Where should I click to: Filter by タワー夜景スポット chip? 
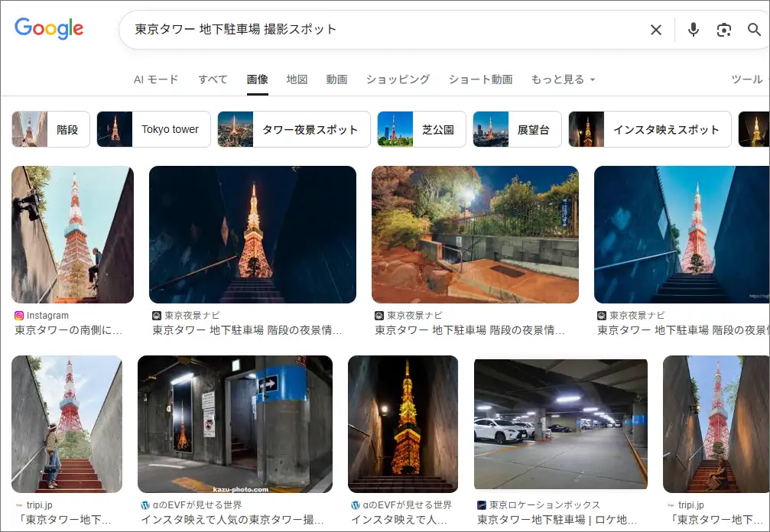[x=294, y=129]
